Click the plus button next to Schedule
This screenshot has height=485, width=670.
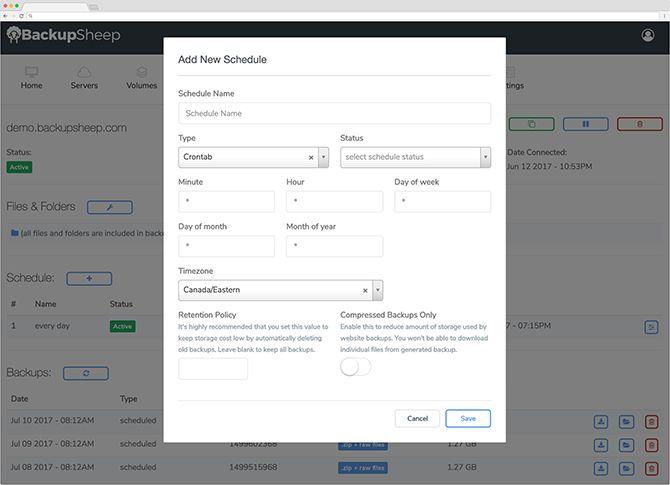[x=89, y=278]
